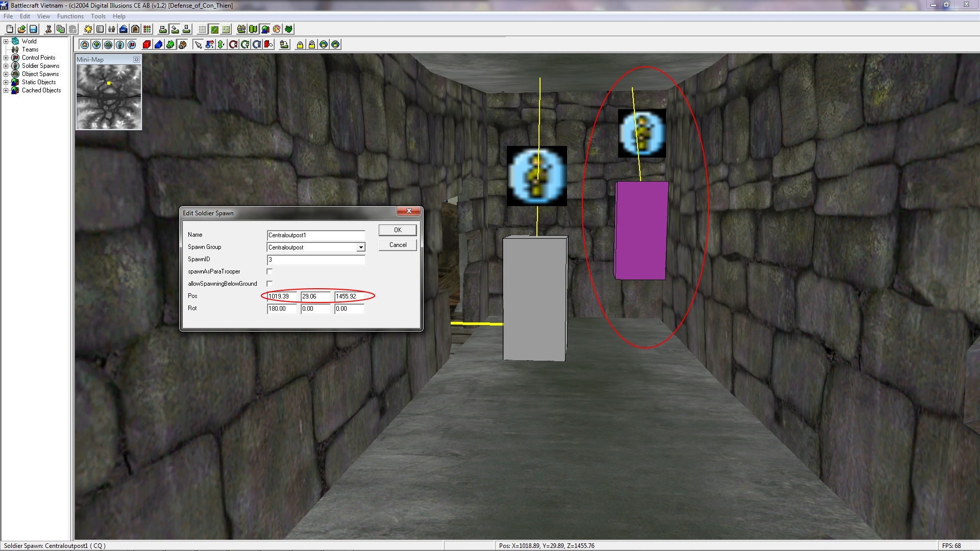This screenshot has width=980, height=551.
Task: Open the Tools menu
Action: pyautogui.click(x=98, y=16)
